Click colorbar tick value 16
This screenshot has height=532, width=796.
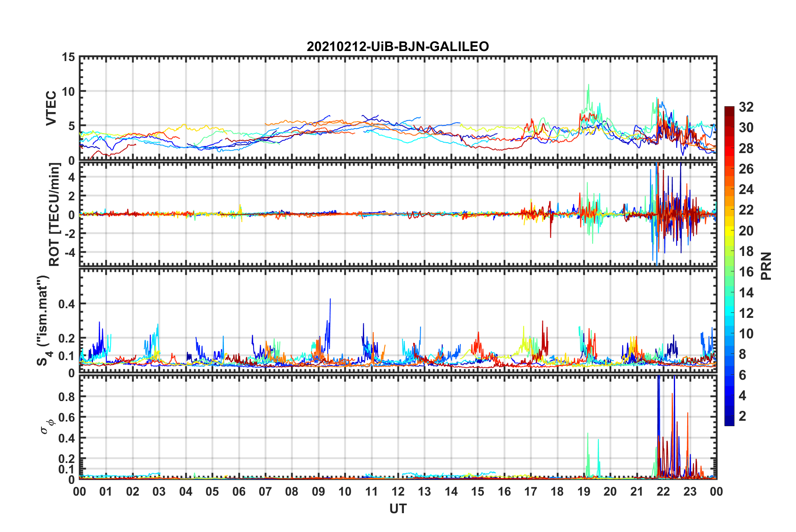[746, 272]
